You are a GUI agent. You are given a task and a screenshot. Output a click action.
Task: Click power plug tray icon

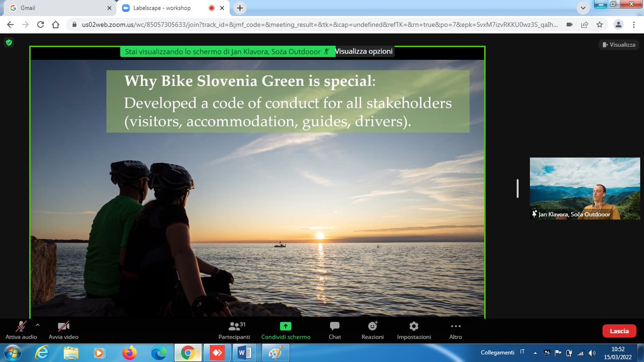point(568,353)
